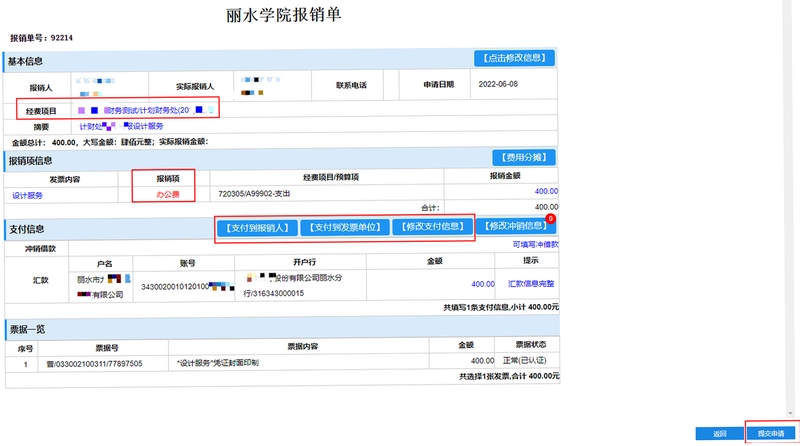Viewport: 800px width, 446px height.
Task: Click the 支付信息 section header
Action: [27, 230]
